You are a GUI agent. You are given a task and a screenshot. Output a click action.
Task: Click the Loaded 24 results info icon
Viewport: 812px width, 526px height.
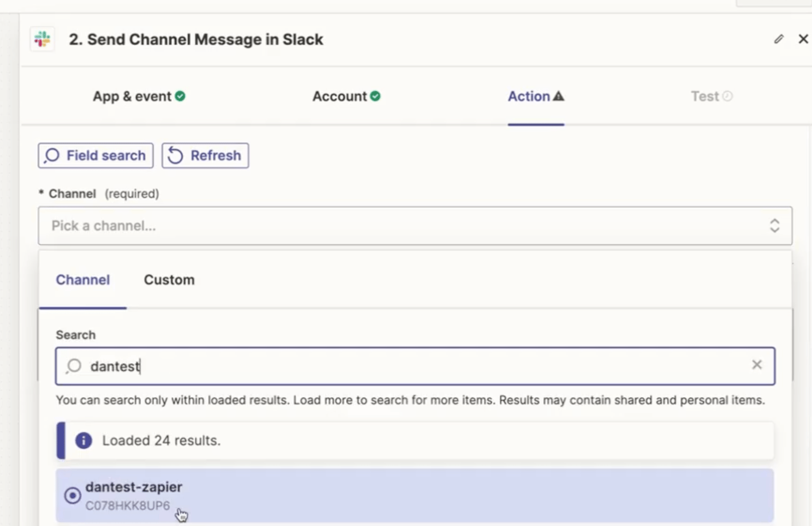click(x=84, y=440)
